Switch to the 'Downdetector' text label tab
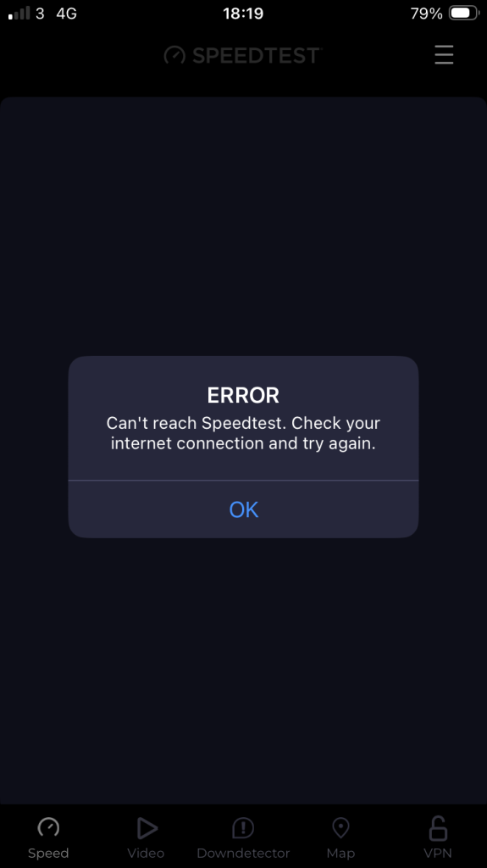This screenshot has height=868, width=487. coord(243,853)
